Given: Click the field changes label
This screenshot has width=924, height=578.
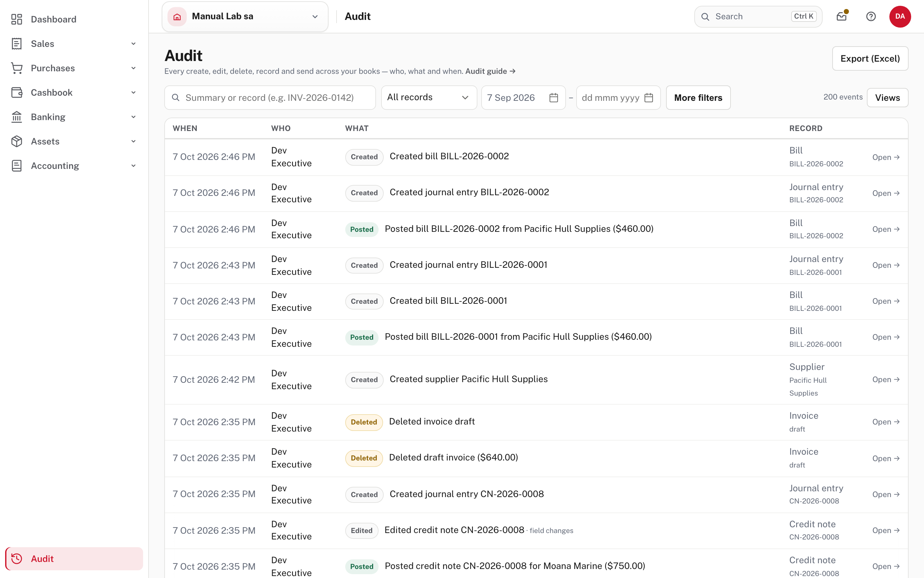Looking at the screenshot, I should [x=551, y=530].
